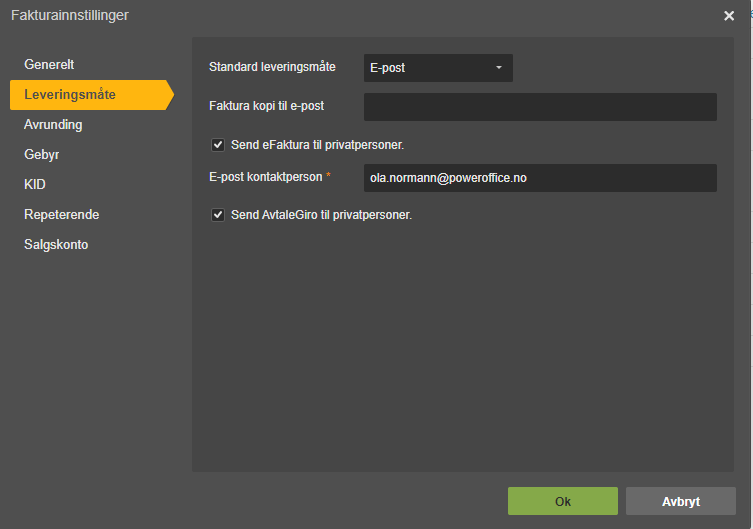Click the Fakturainnstillinger dialog title
This screenshot has width=753, height=529.
[x=70, y=15]
